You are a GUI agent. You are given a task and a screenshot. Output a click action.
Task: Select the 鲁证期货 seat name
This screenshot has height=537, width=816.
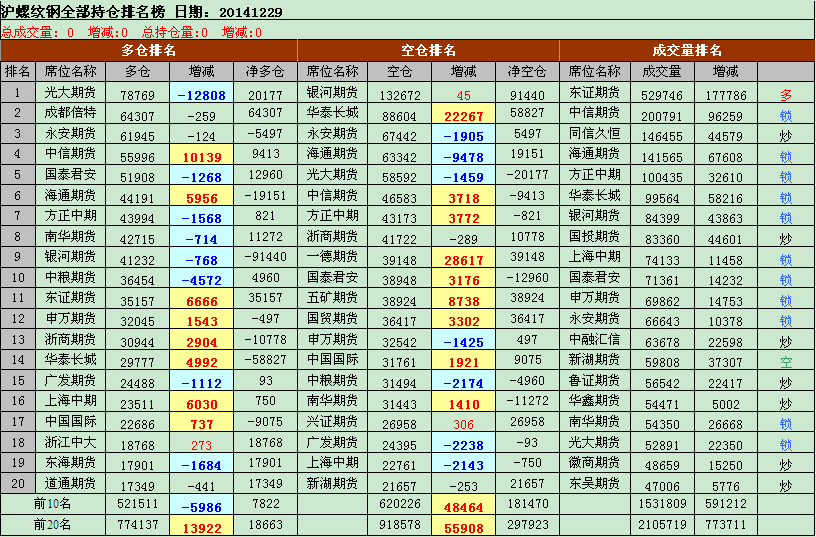click(x=594, y=380)
